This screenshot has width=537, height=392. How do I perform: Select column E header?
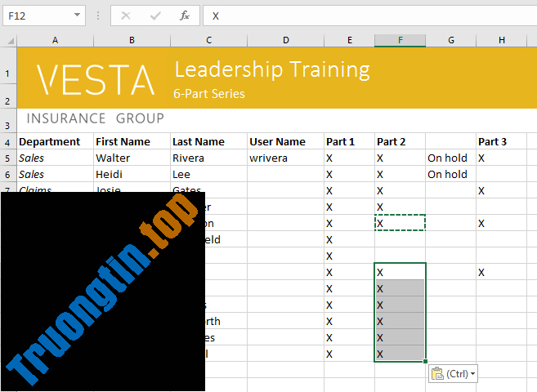(x=349, y=40)
